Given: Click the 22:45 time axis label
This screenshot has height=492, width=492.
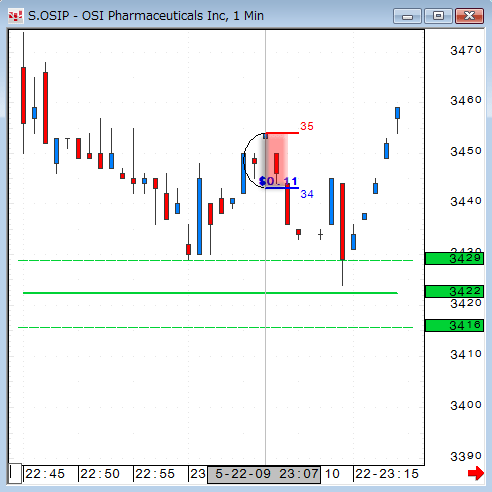Looking at the screenshot, I should tap(45, 474).
